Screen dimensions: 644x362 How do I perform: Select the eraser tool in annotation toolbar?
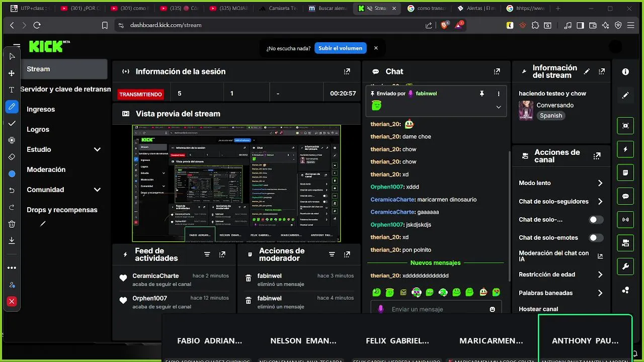click(x=12, y=157)
